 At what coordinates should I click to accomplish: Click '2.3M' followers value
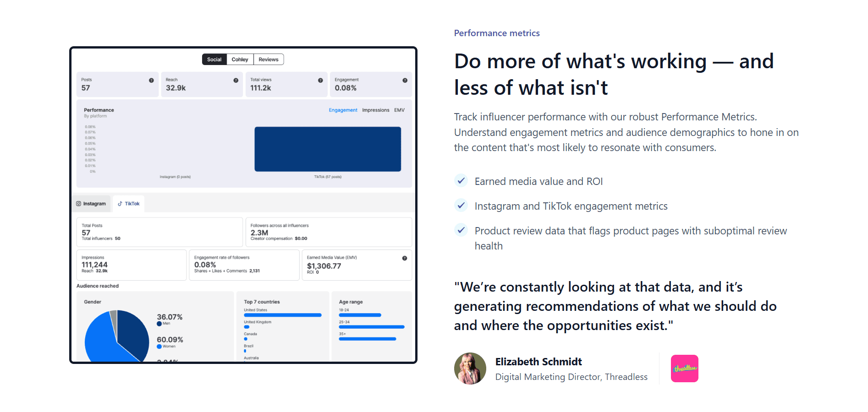(259, 233)
